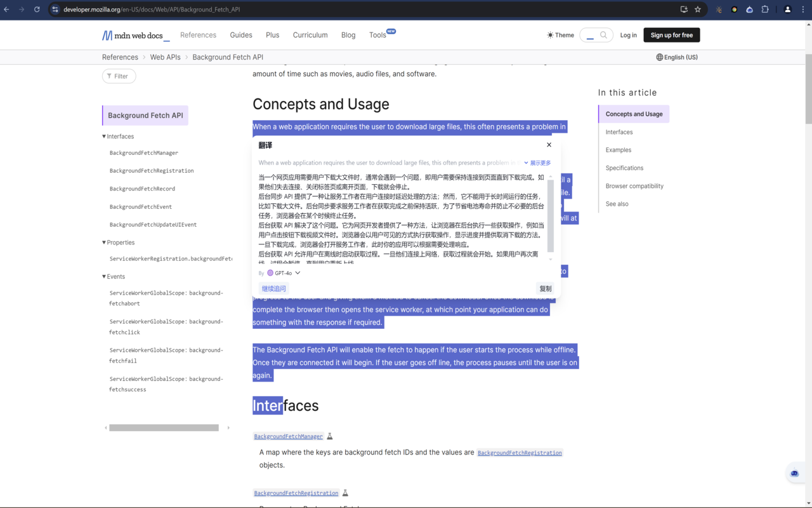Close the translation popup

549,145
